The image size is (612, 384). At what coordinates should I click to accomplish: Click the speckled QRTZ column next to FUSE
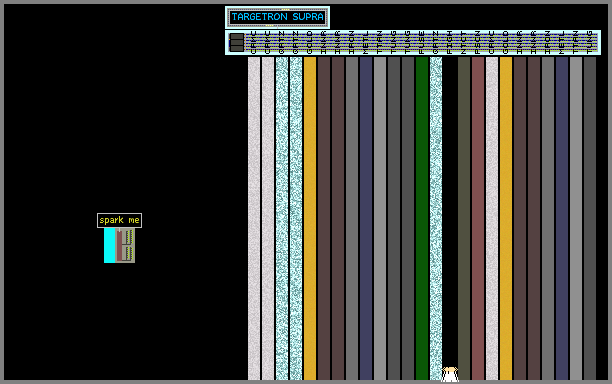[x=436, y=218]
